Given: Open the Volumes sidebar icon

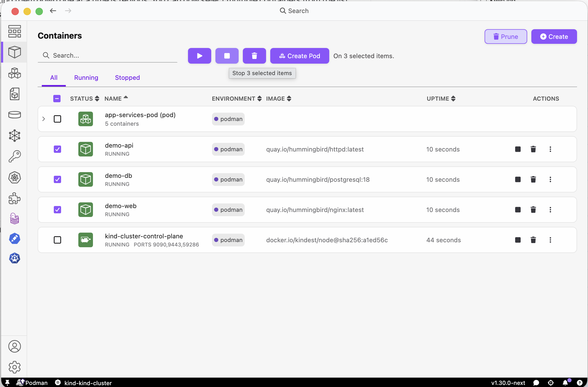Looking at the screenshot, I should pyautogui.click(x=15, y=115).
